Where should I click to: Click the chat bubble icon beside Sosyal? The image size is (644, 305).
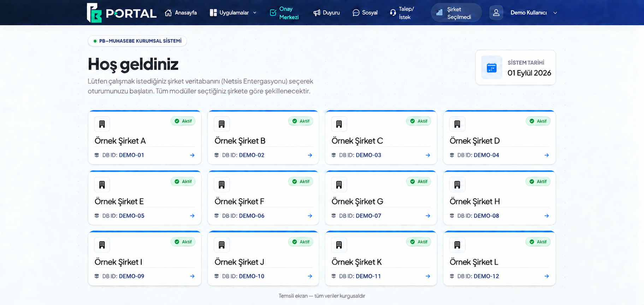(356, 13)
